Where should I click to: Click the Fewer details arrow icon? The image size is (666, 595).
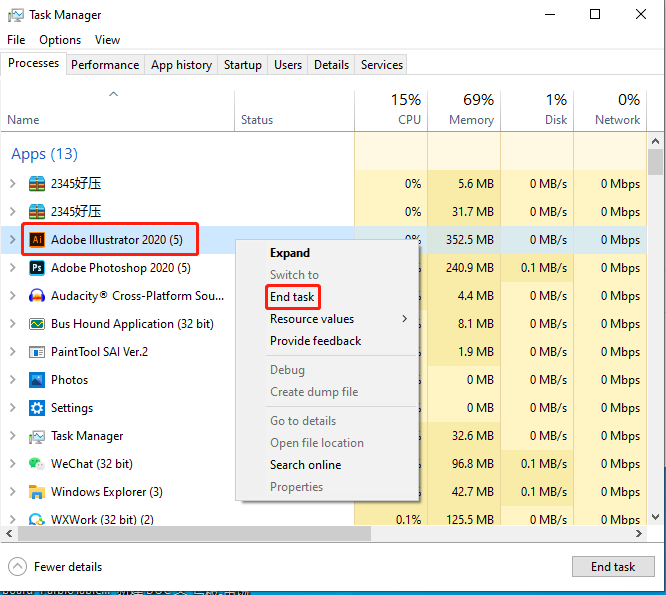point(17,567)
